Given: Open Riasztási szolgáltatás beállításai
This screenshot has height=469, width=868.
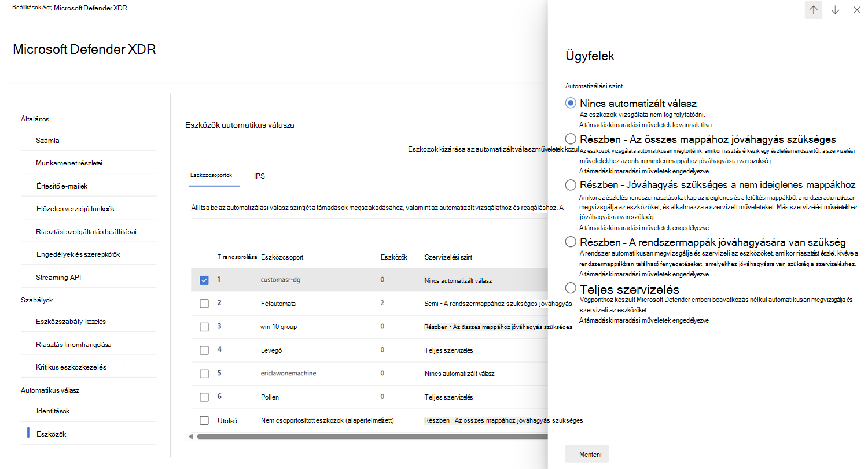Looking at the screenshot, I should tap(86, 232).
